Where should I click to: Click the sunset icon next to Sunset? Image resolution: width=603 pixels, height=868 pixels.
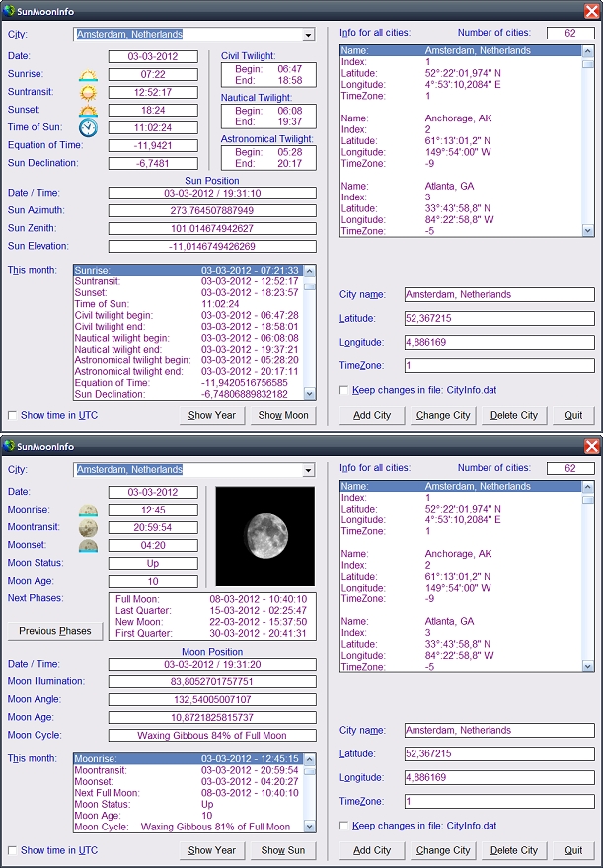coord(89,111)
